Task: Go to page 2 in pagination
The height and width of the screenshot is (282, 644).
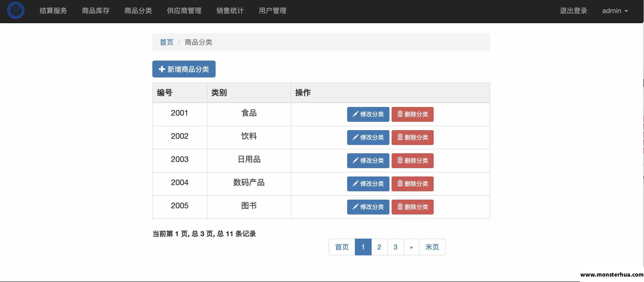Action: [379, 247]
